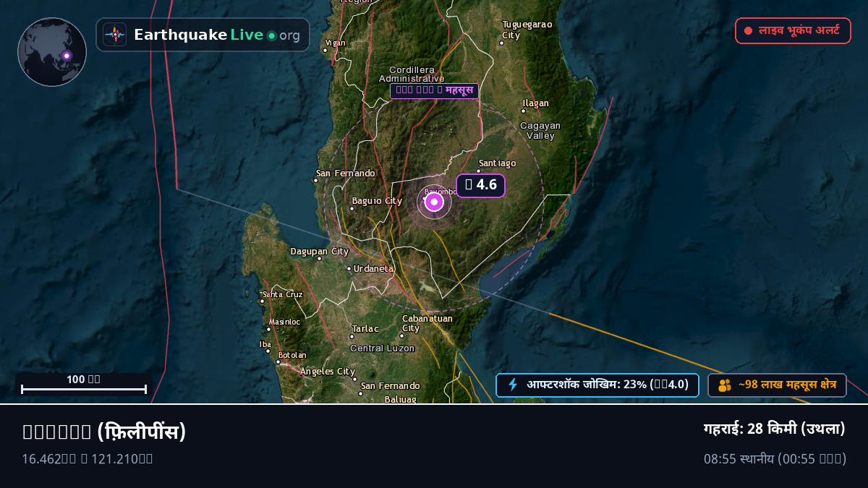Click the Santa Cruz map label
This screenshot has height=488, width=868.
point(282,294)
